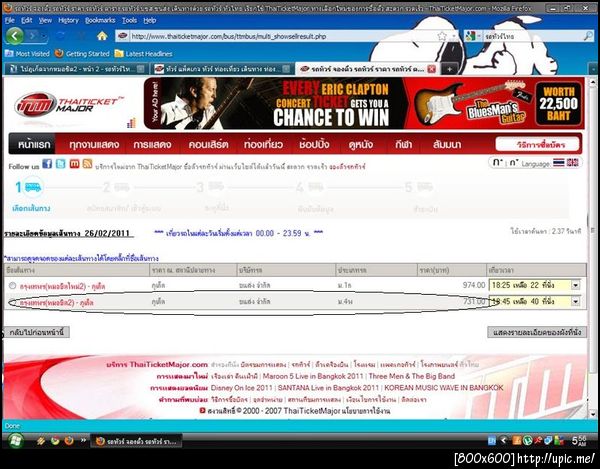Open the Edit menu
This screenshot has width=600, height=469.
point(26,20)
